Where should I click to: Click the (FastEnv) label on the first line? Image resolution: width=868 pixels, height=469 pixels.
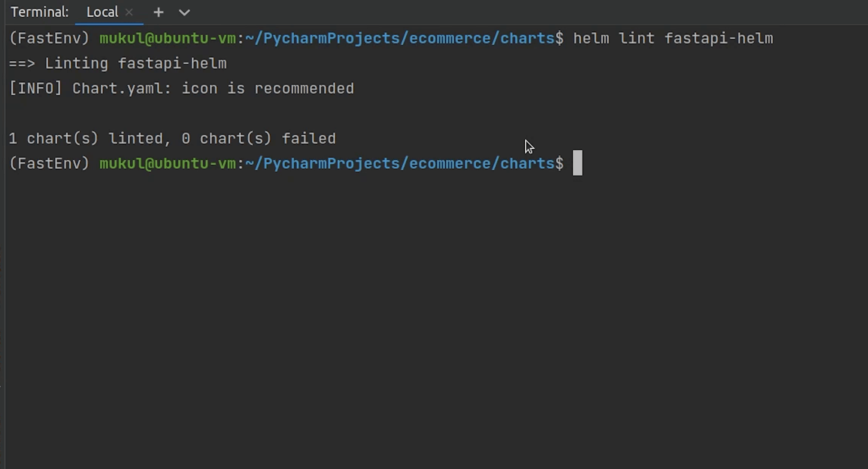tap(49, 38)
